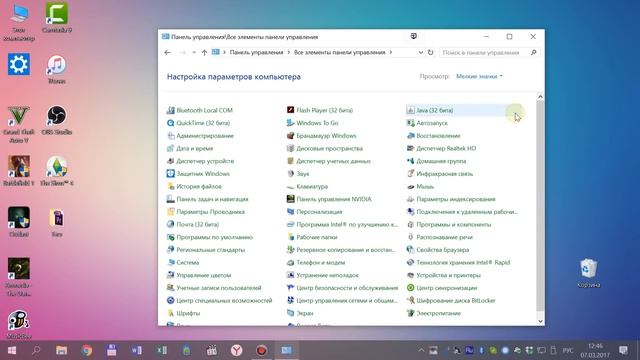This screenshot has width=640, height=360.
Task: Open the Устройства и принтеры link
Action: (x=448, y=275)
